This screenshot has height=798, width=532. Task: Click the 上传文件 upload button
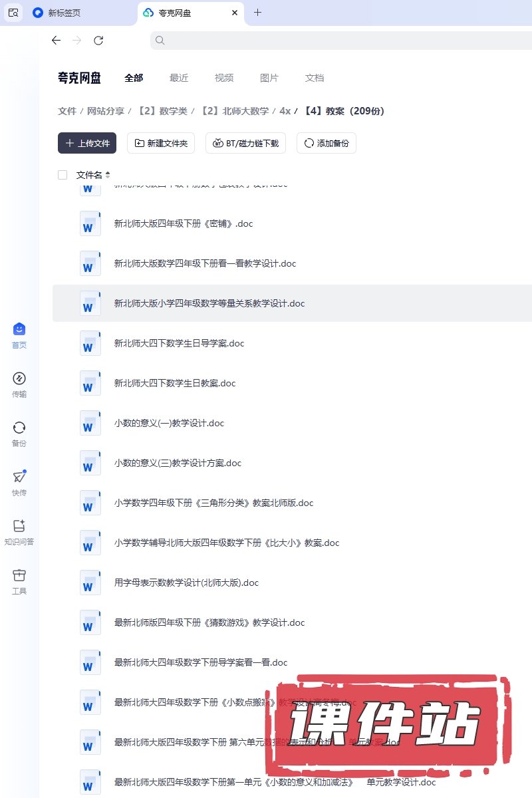pyautogui.click(x=87, y=143)
